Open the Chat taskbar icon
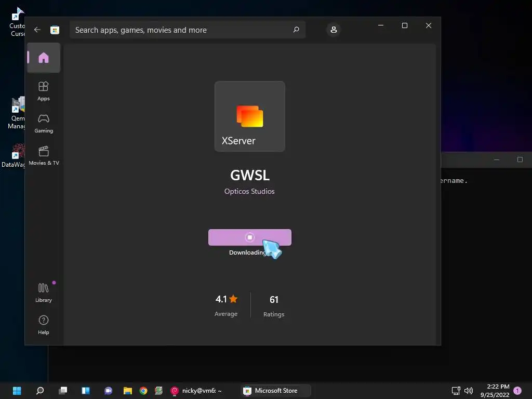 coord(108,391)
